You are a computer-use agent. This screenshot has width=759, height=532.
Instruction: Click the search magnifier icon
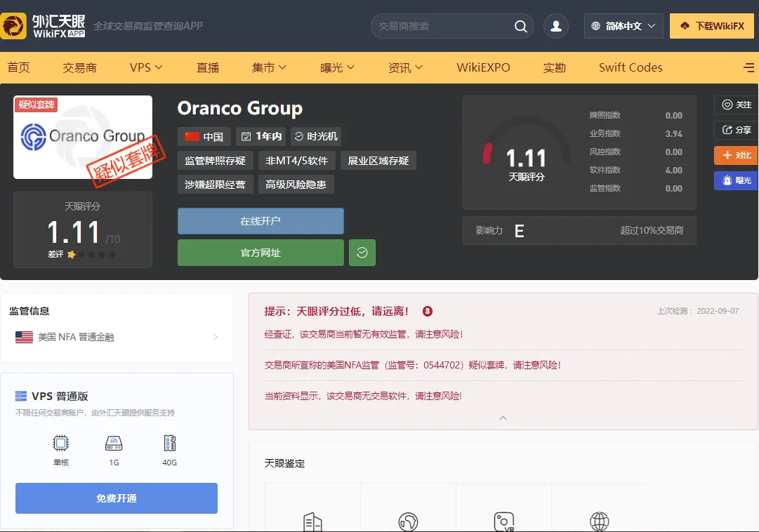pos(520,26)
